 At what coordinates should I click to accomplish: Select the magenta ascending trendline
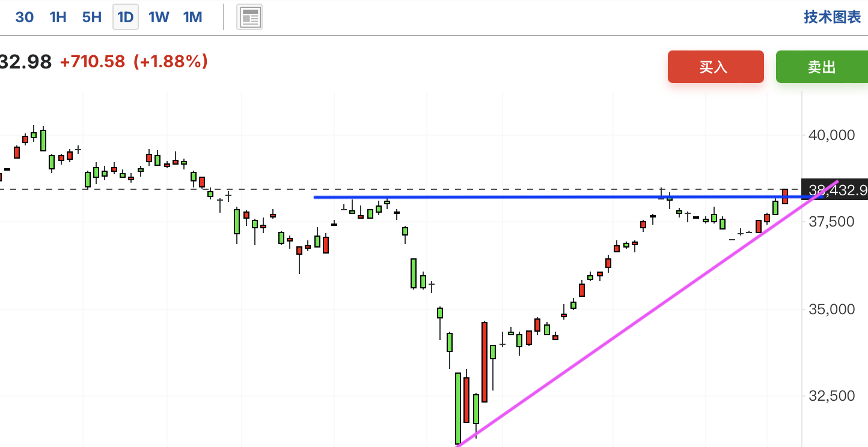click(646, 314)
